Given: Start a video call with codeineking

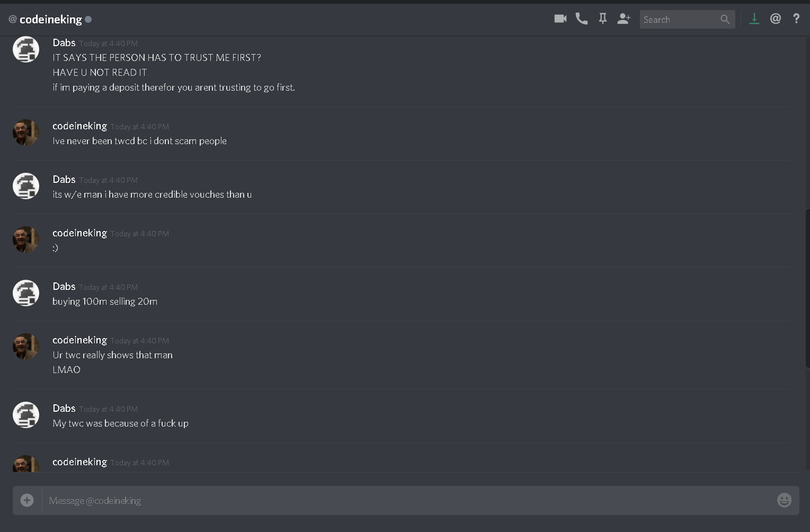Looking at the screenshot, I should (560, 19).
